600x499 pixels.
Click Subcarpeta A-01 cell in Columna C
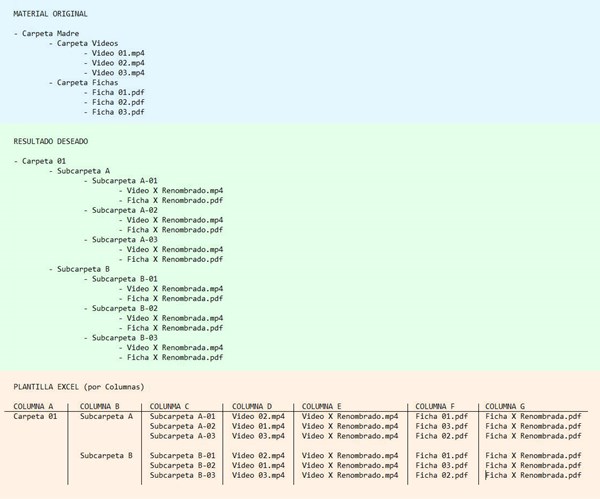pyautogui.click(x=183, y=416)
